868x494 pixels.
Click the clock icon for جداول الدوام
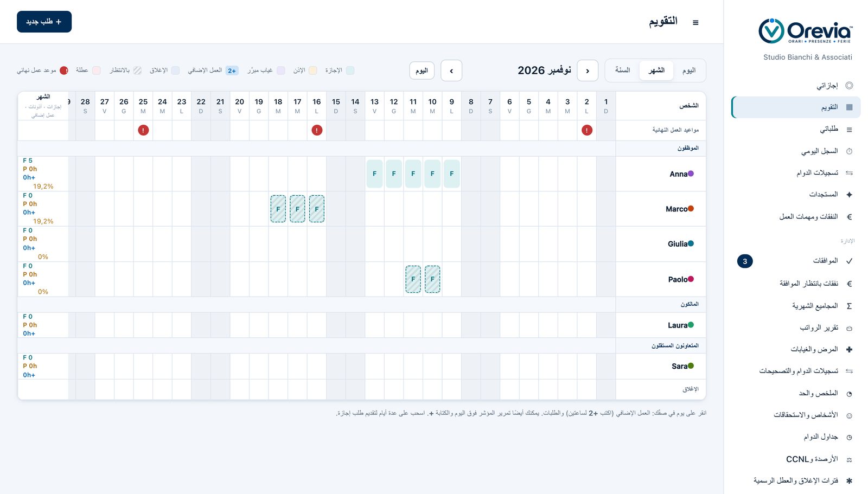point(849,437)
